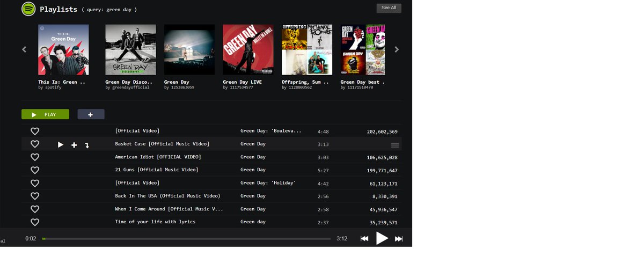Start playback with large play control

click(382, 238)
